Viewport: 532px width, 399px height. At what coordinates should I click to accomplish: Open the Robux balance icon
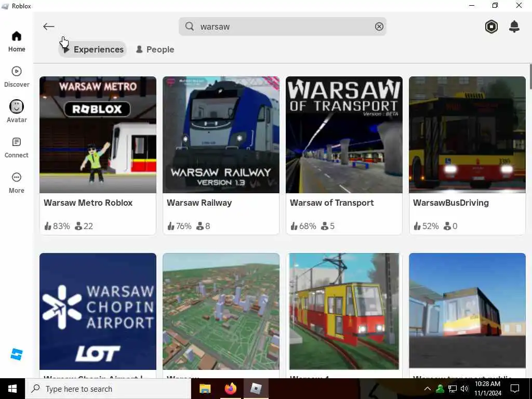pos(491,26)
